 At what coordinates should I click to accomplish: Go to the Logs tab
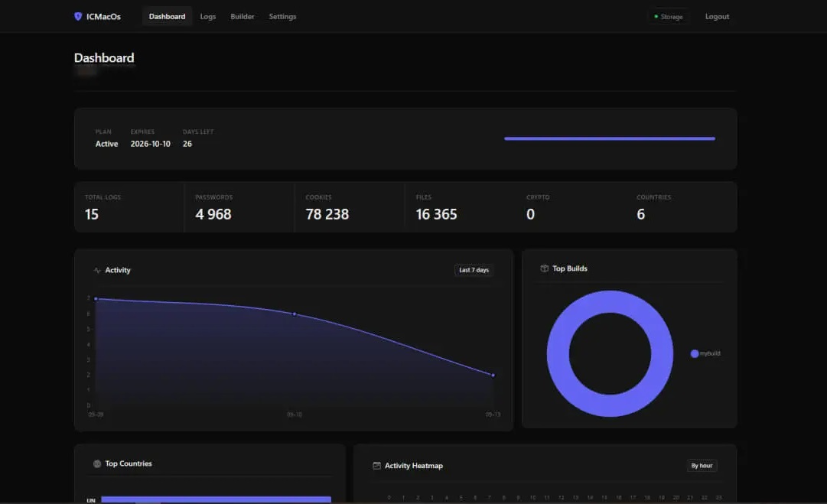pos(208,16)
